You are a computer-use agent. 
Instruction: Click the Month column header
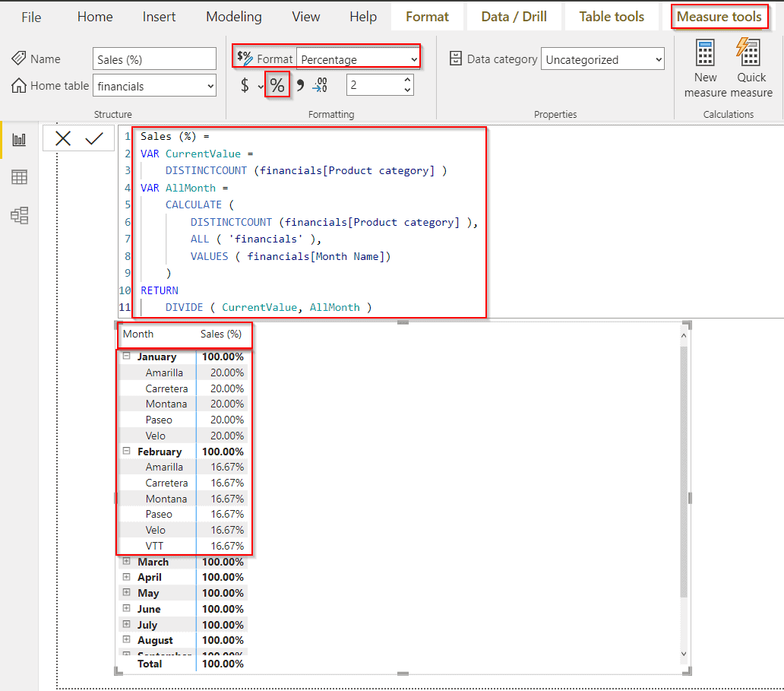(x=138, y=334)
